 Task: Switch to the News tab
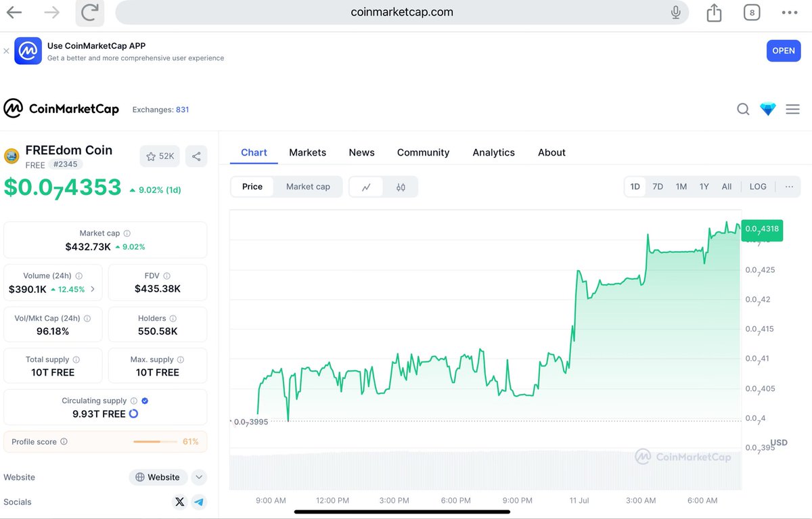click(362, 153)
